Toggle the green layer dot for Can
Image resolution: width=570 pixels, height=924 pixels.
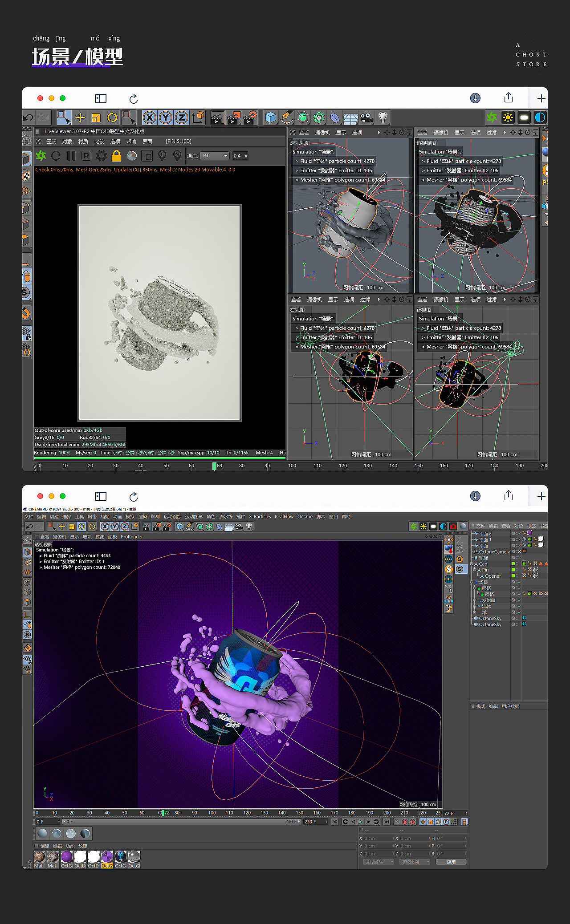coord(513,564)
